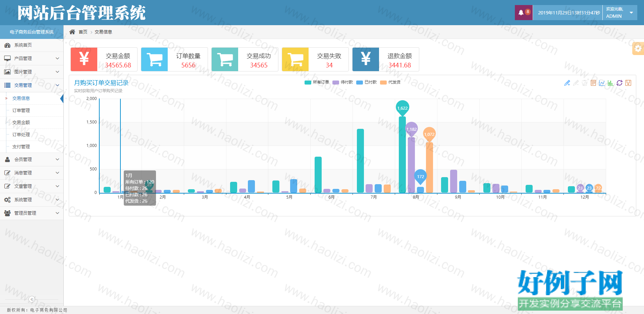Click the June teal 所有订单 bar
This screenshot has width=644, height=314.
[318, 174]
